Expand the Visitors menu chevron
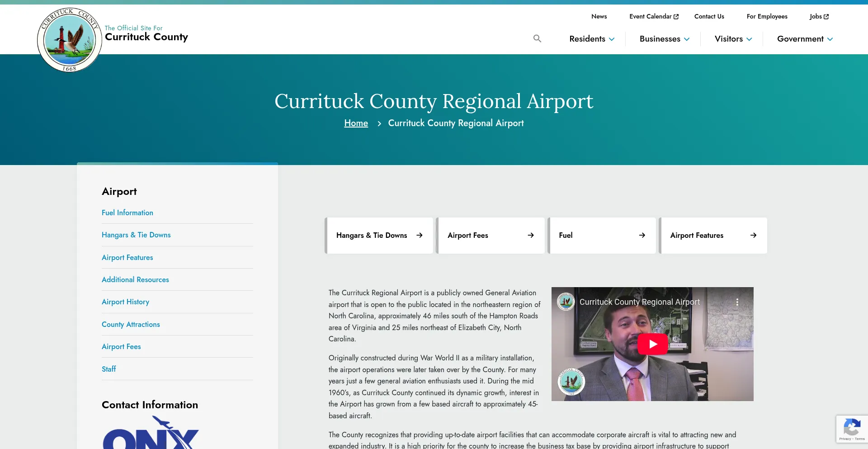The height and width of the screenshot is (449, 868). (749, 39)
